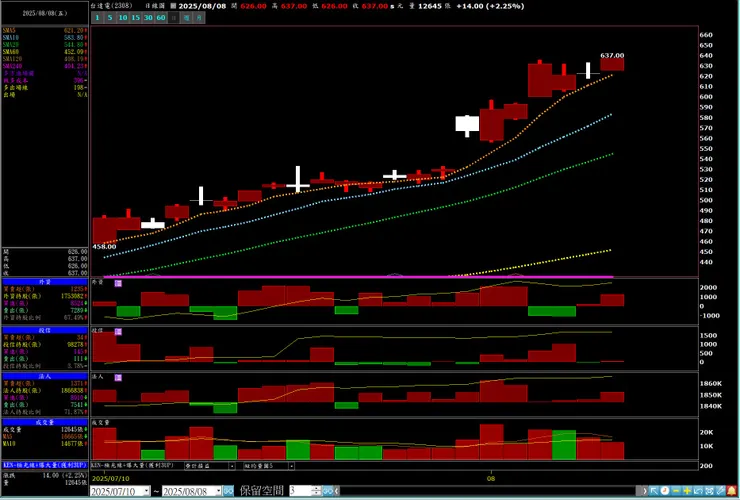This screenshot has width=740, height=500.
Task: Open settings icon in 法人 sub-chart
Action: [118, 378]
